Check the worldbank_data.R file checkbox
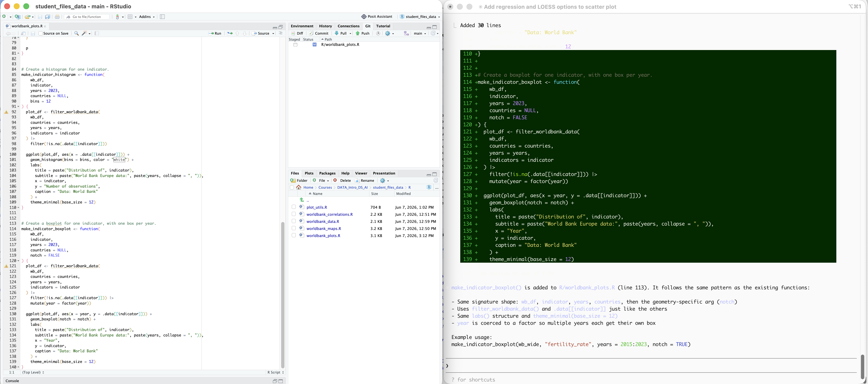868x384 pixels. coord(294,221)
